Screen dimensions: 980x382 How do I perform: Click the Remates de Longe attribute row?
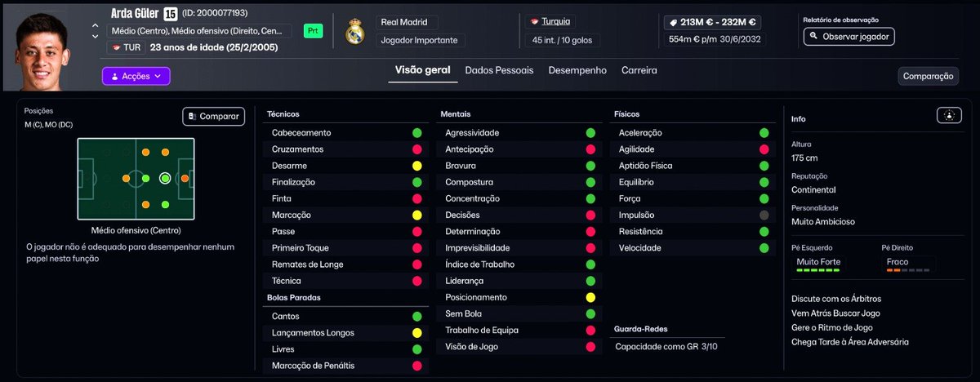pyautogui.click(x=345, y=264)
